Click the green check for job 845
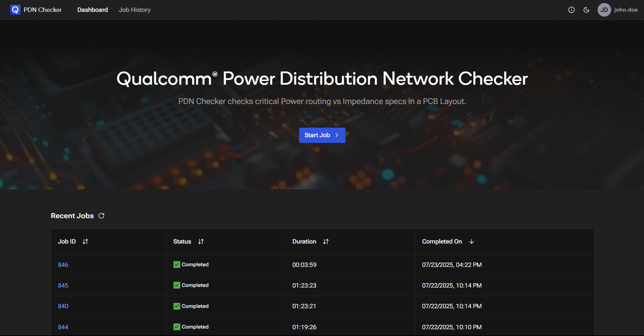Viewport: 644px width, 336px height. [x=177, y=285]
